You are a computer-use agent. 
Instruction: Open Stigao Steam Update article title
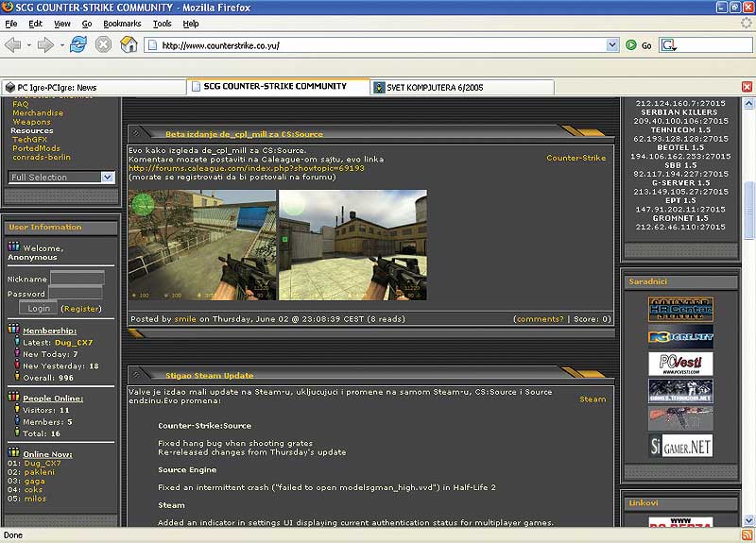(x=209, y=375)
